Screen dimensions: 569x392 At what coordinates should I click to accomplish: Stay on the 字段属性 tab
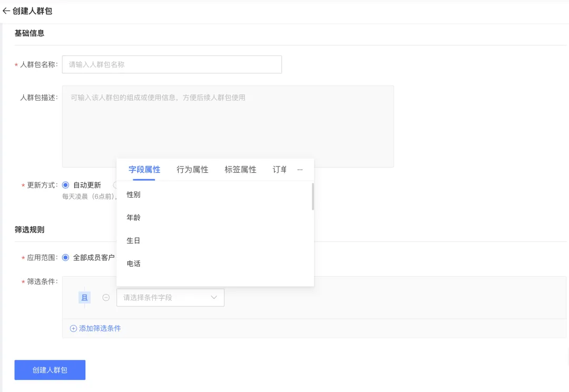point(144,169)
